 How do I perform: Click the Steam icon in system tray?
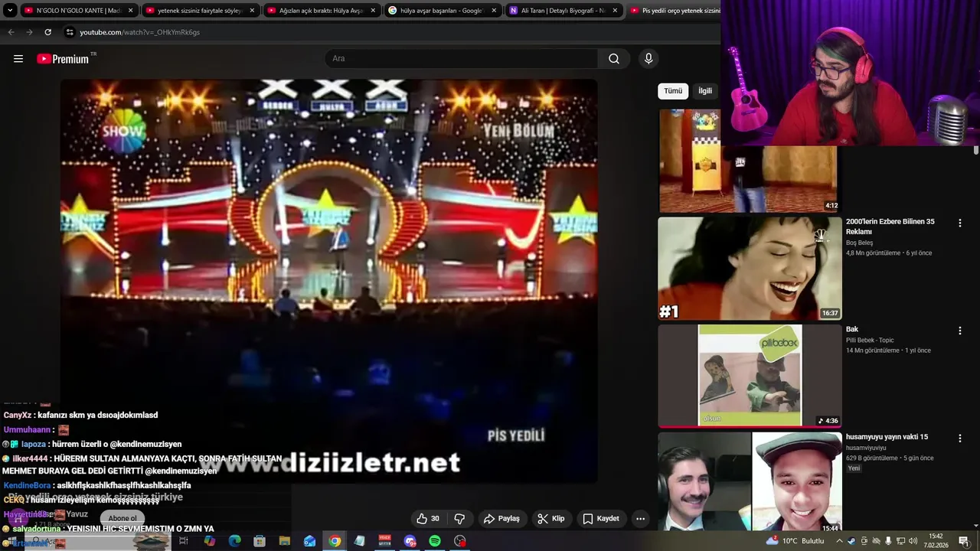pos(851,541)
